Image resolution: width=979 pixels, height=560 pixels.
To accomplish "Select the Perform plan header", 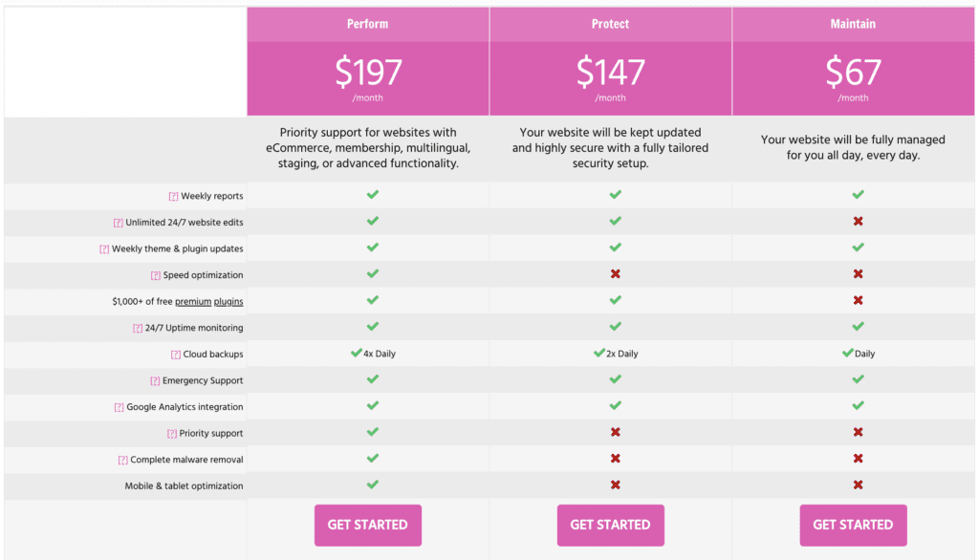I will point(367,23).
